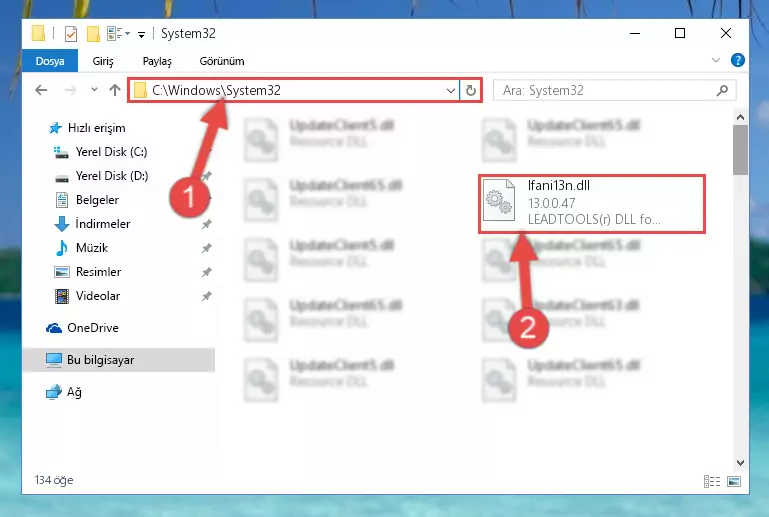This screenshot has height=517, width=769.
Task: Click the pin icon next to Resimler
Action: click(x=206, y=272)
